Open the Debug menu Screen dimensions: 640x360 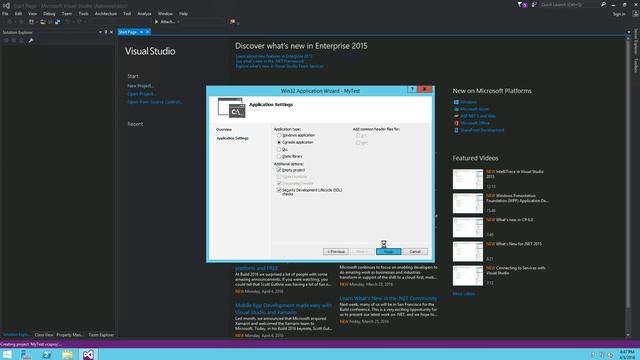49,13
